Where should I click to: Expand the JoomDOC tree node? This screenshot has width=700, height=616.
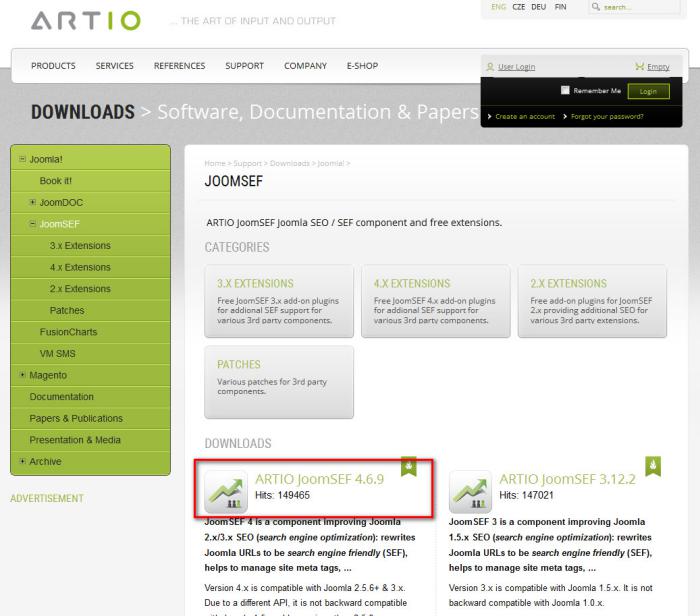(x=33, y=202)
